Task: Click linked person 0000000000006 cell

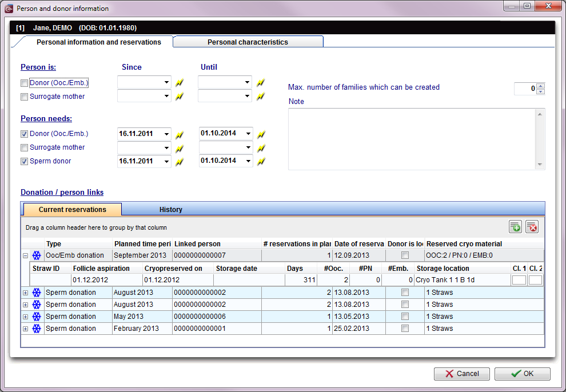Action: [x=217, y=316]
